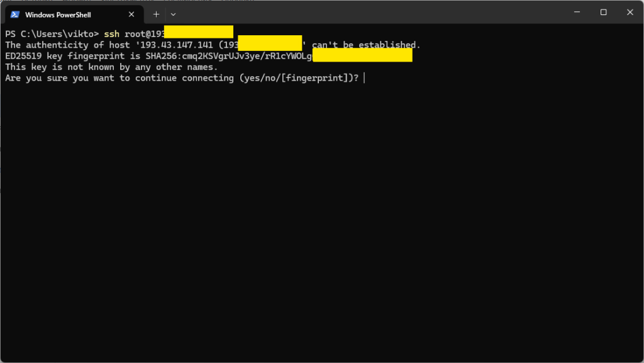Click the yellow redaction on the authenticity line
The image size is (644, 363).
pyautogui.click(x=270, y=43)
